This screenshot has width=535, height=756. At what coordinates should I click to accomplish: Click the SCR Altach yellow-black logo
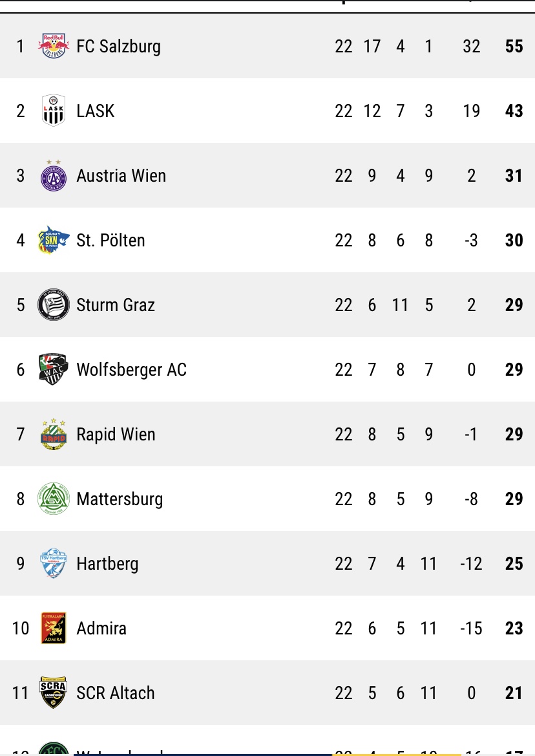click(x=54, y=693)
